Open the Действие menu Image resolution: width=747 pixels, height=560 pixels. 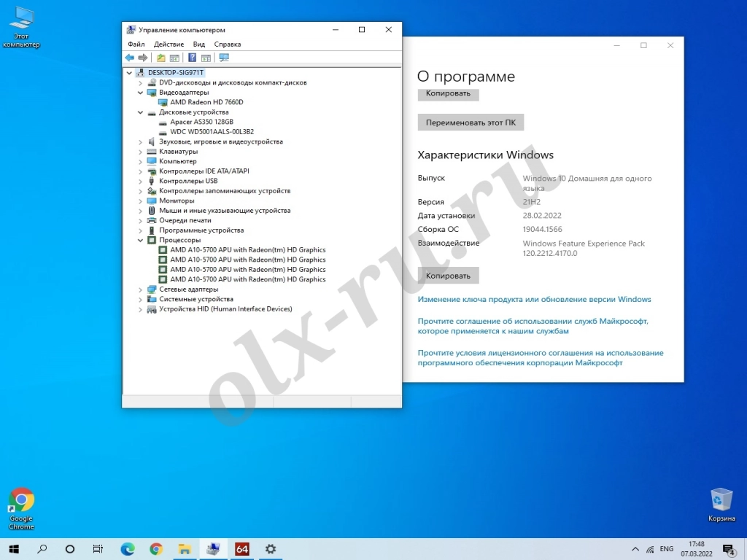(169, 44)
